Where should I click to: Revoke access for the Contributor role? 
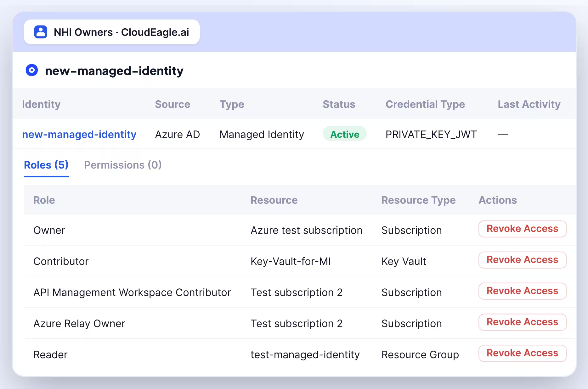pos(522,260)
